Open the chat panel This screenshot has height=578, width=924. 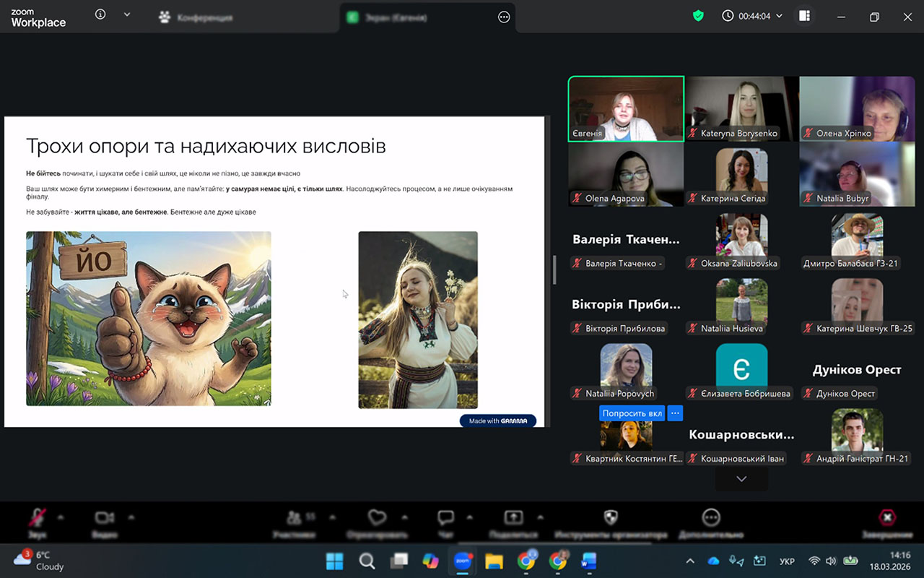(445, 517)
